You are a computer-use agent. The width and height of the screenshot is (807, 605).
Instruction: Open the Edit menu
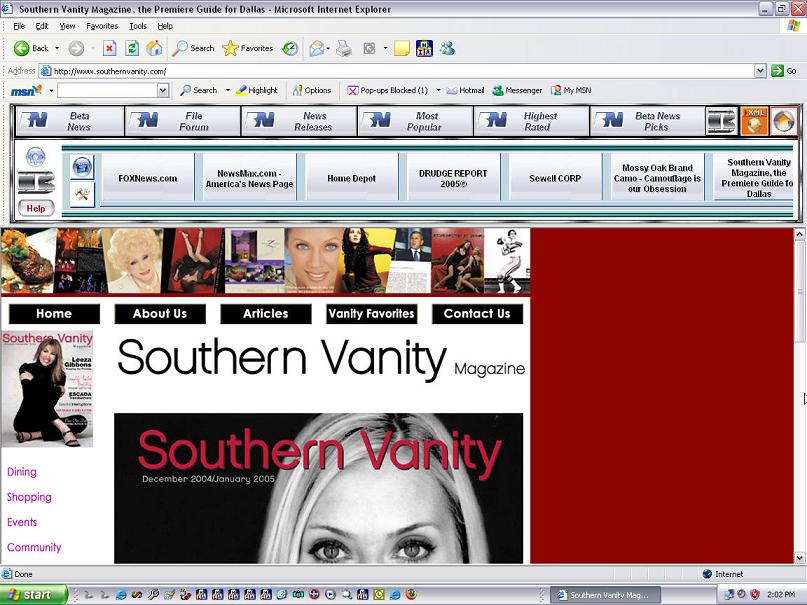42,26
